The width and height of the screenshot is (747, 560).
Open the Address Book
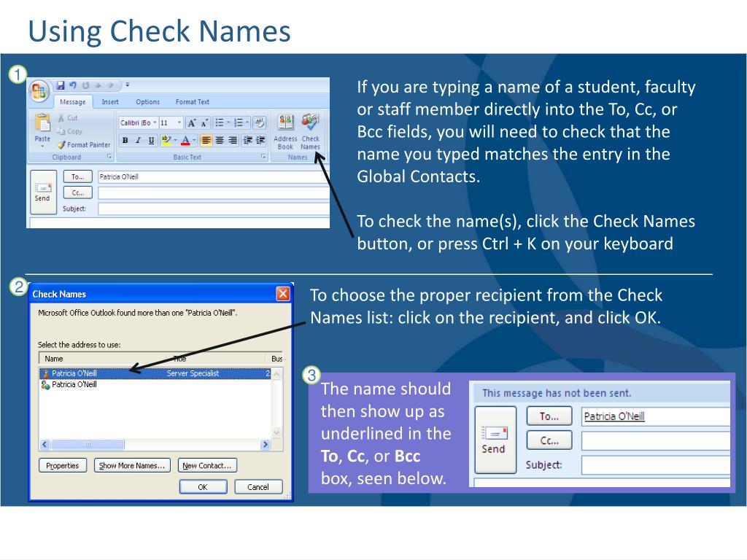(285, 132)
